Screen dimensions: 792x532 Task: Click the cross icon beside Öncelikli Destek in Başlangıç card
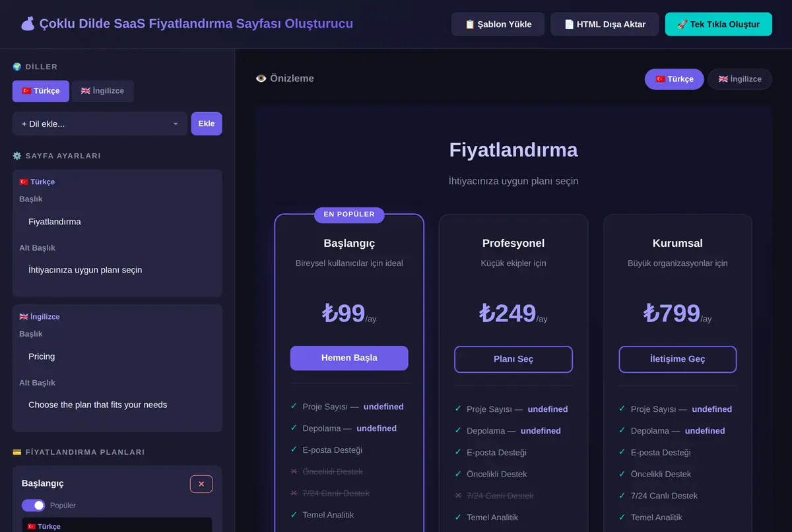click(x=294, y=471)
